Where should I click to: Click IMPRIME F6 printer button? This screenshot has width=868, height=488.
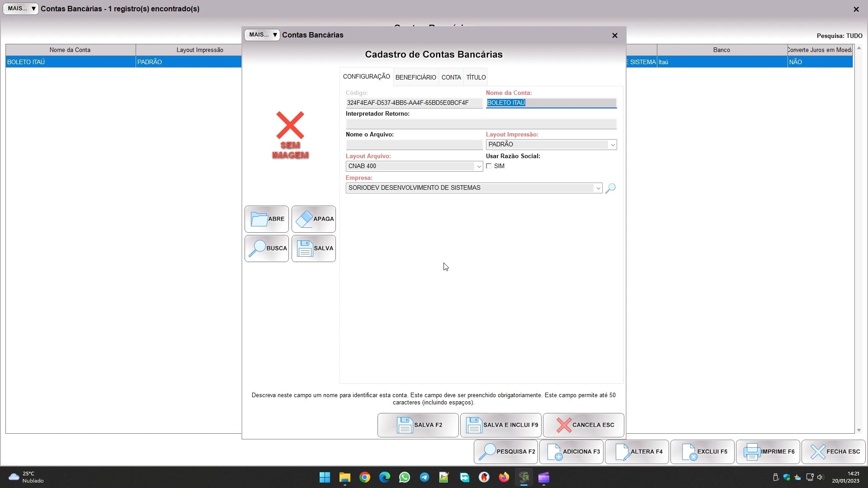pos(768,452)
